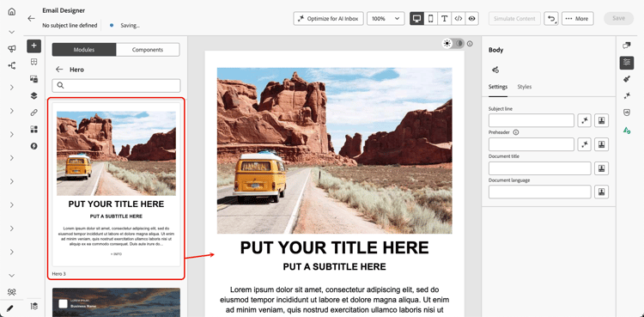Click "No subject line defined" text
This screenshot has height=317, width=644.
click(x=70, y=26)
